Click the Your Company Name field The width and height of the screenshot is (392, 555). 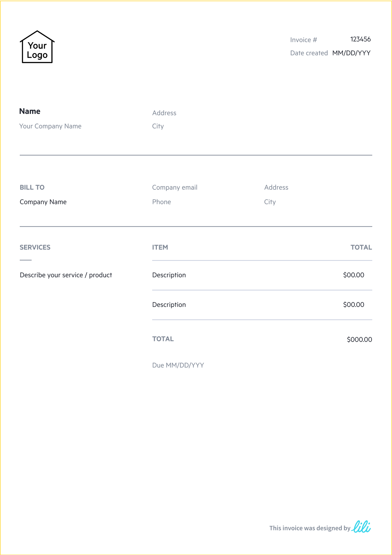pos(50,126)
